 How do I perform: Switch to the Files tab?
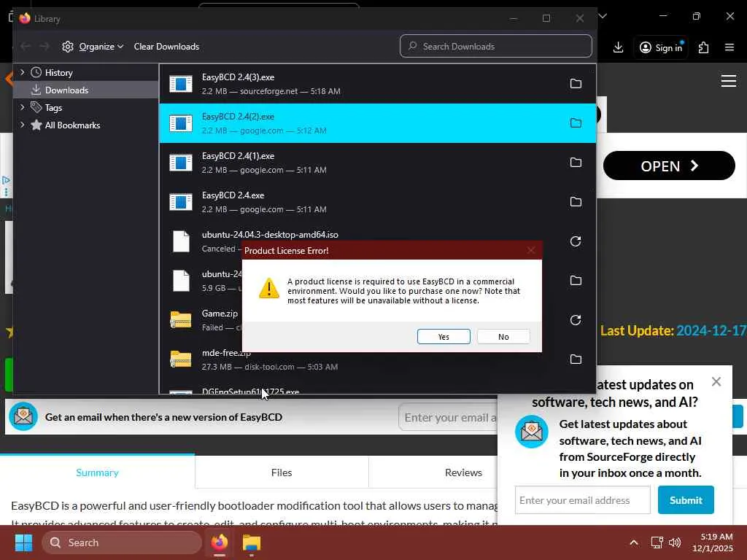(x=282, y=472)
